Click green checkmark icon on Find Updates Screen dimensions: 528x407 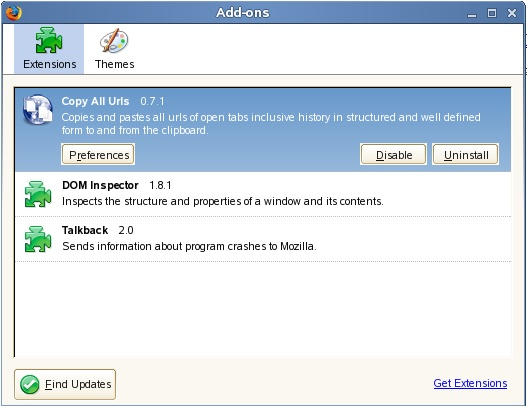coord(30,384)
